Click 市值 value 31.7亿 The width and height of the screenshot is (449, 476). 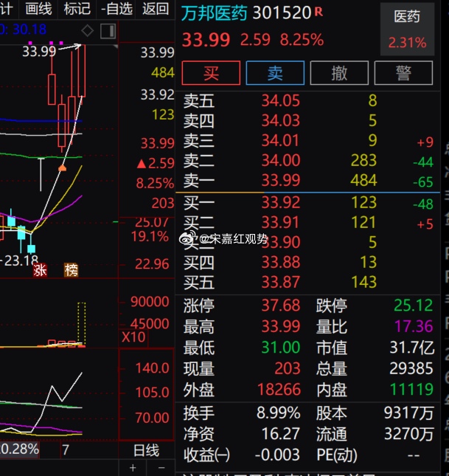[412, 348]
